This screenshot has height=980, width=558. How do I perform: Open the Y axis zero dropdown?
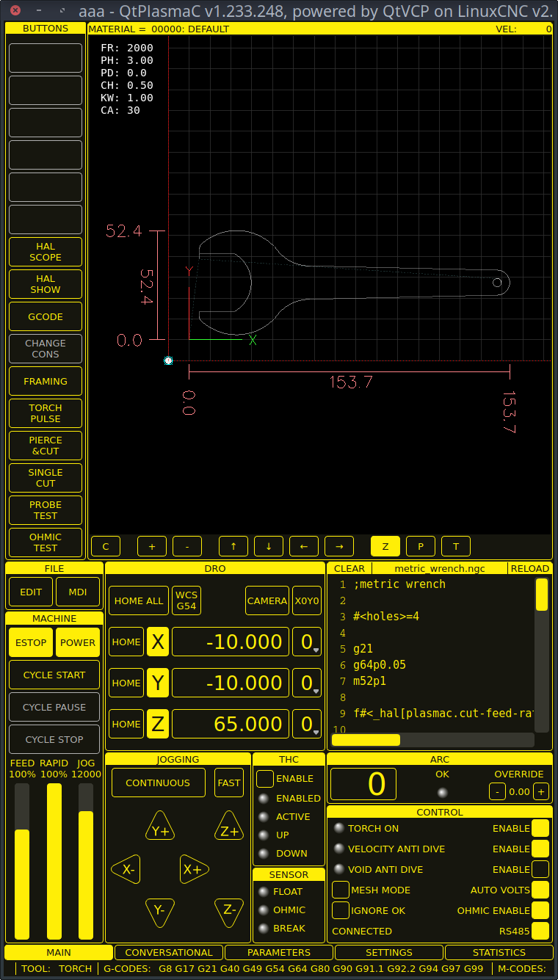(307, 683)
